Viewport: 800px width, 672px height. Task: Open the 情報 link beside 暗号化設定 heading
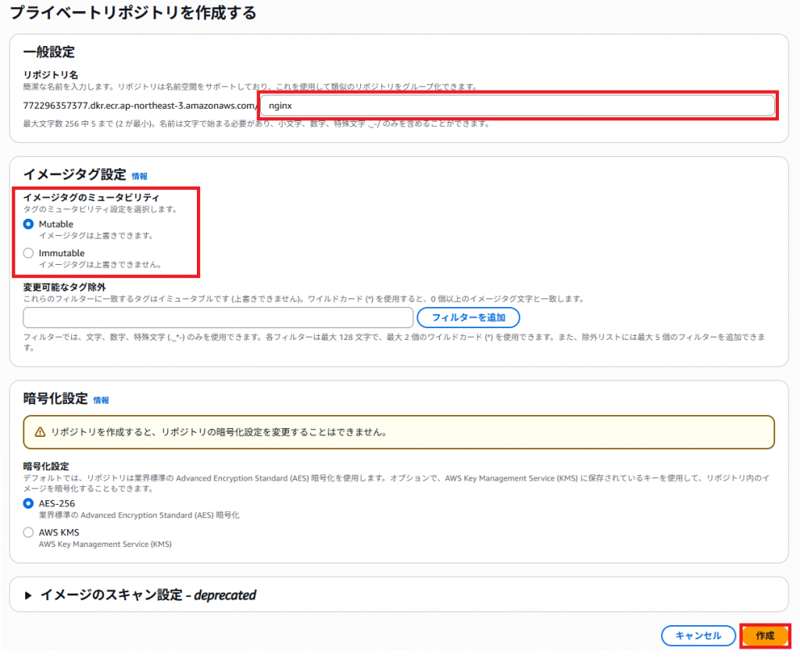coord(102,400)
